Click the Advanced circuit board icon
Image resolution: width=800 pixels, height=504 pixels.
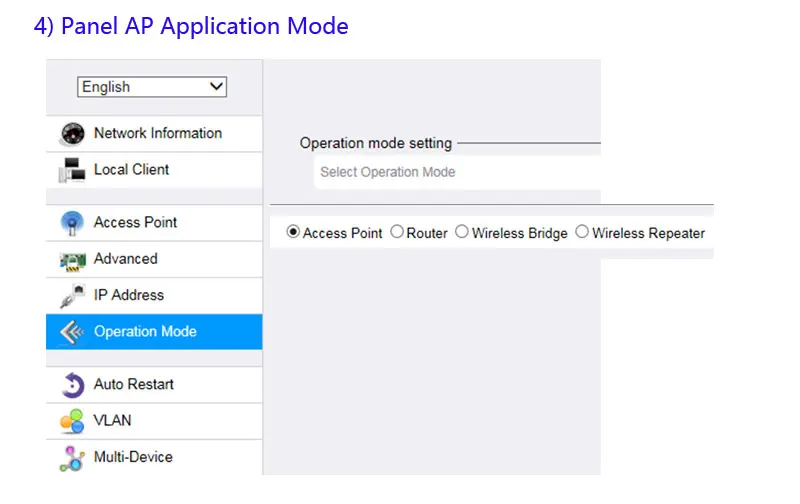tap(72, 260)
